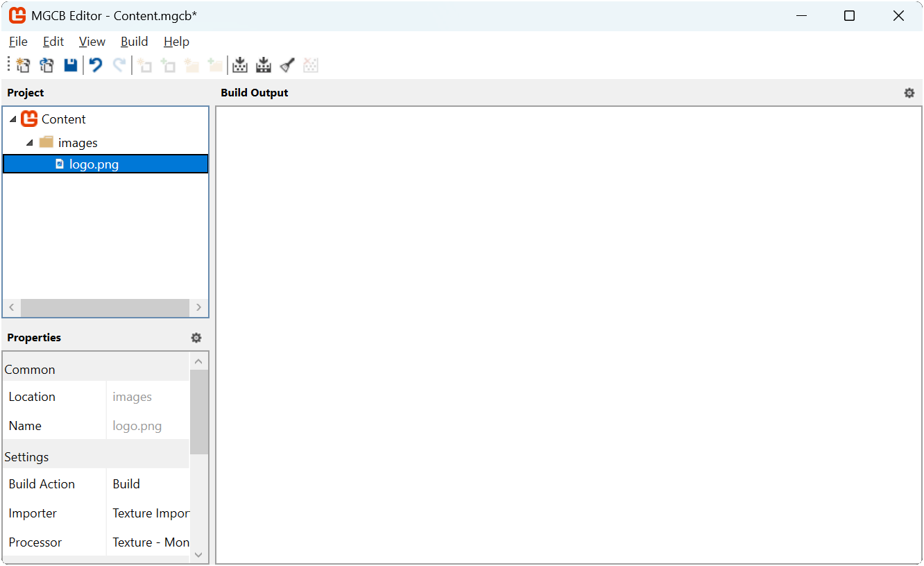The image size is (924, 566).
Task: Clean the build output using the brush icon
Action: point(286,65)
